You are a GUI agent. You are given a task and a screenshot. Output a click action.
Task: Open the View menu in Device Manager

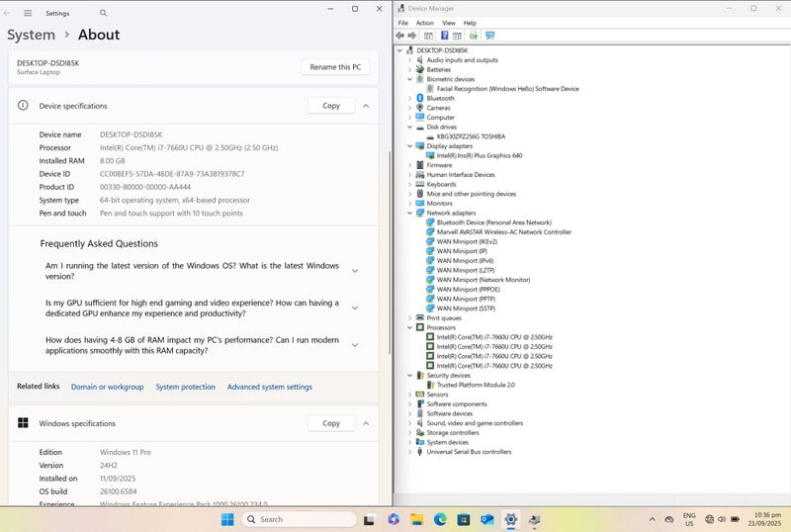click(x=448, y=23)
